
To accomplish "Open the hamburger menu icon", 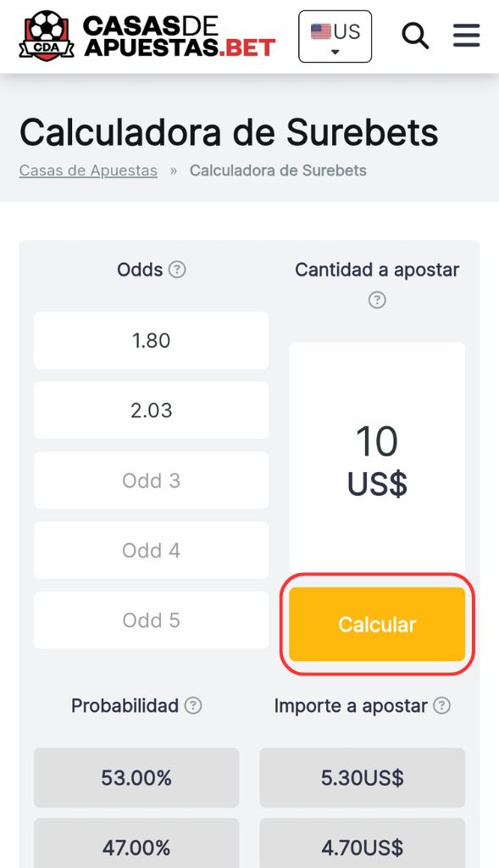I will click(x=466, y=36).
